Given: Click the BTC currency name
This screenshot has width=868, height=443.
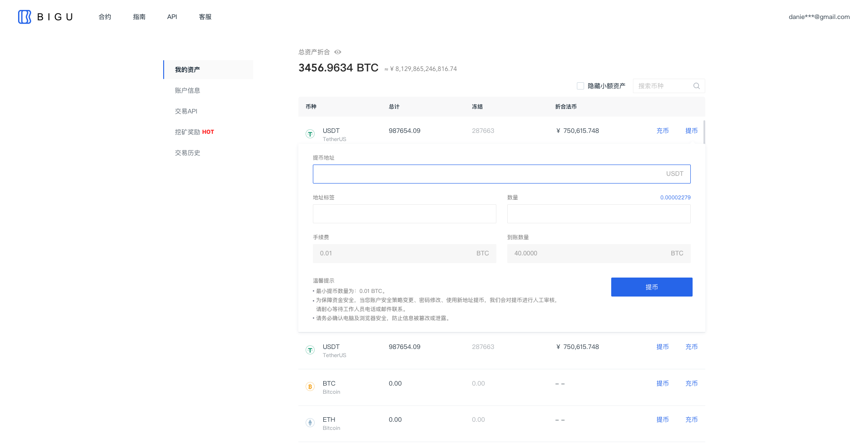Looking at the screenshot, I should click(x=329, y=383).
